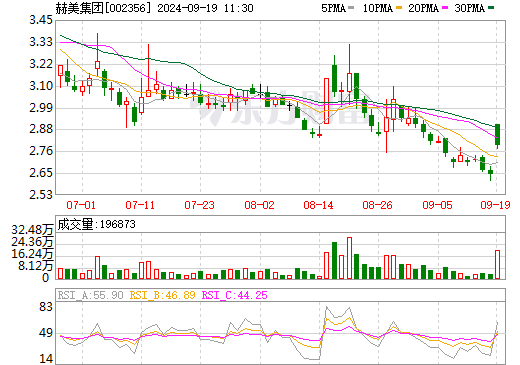The image size is (520, 365).
Task: Click the 08-02 date label
Action: coord(259,205)
